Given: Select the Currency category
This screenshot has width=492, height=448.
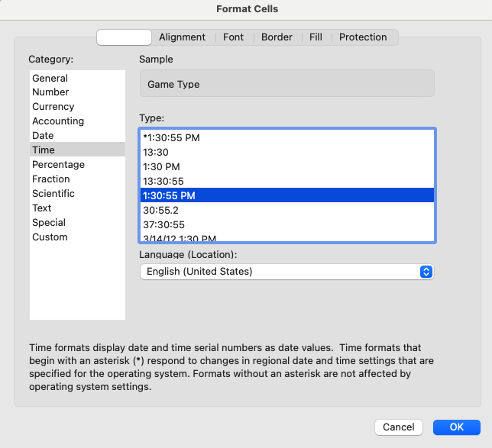Looking at the screenshot, I should (53, 107).
